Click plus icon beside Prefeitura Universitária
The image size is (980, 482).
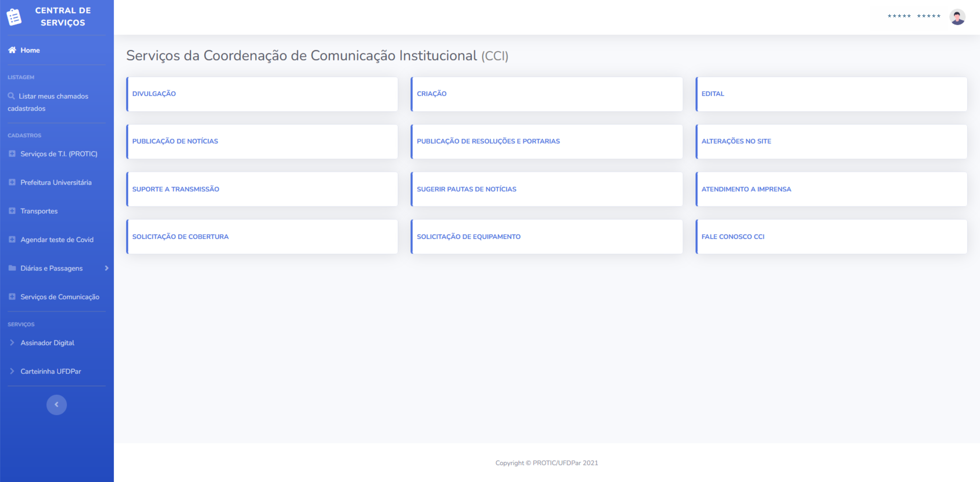pos(12,182)
